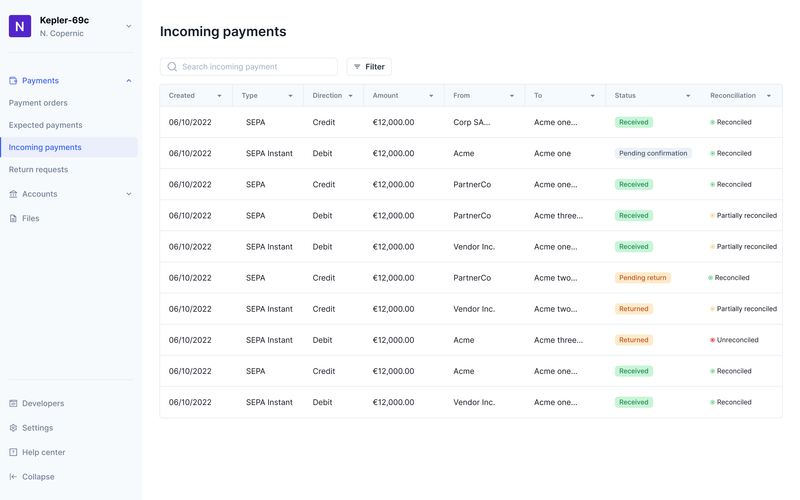Image resolution: width=800 pixels, height=500 pixels.
Task: Click Corp SA... sender cell
Action: pyautogui.click(x=471, y=122)
